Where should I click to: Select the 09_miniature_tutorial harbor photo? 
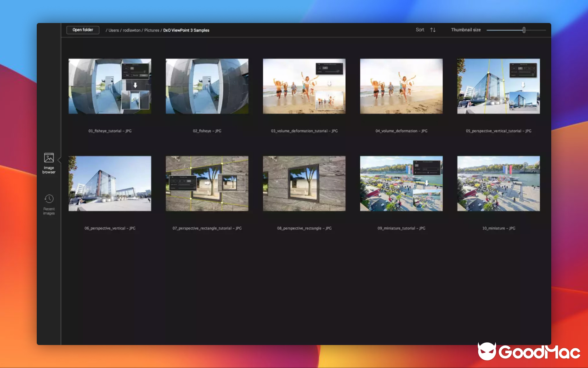(401, 183)
